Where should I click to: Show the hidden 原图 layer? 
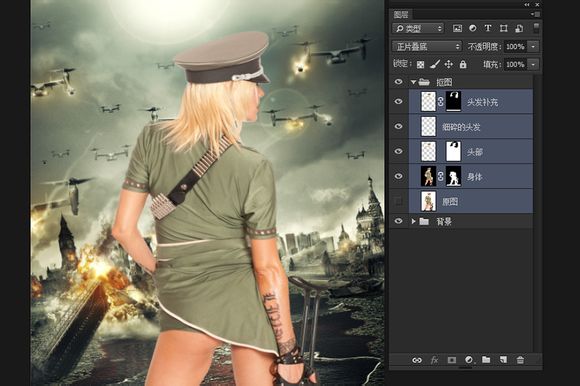(x=398, y=201)
